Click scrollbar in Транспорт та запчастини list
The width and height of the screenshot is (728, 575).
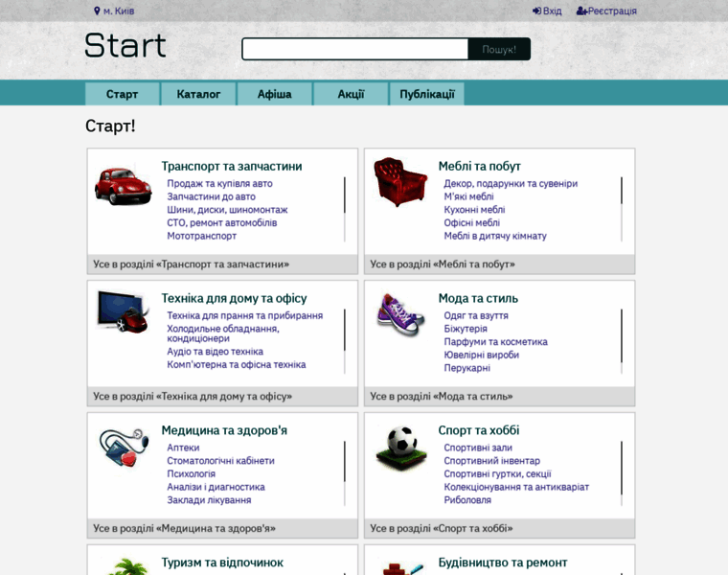tap(345, 195)
